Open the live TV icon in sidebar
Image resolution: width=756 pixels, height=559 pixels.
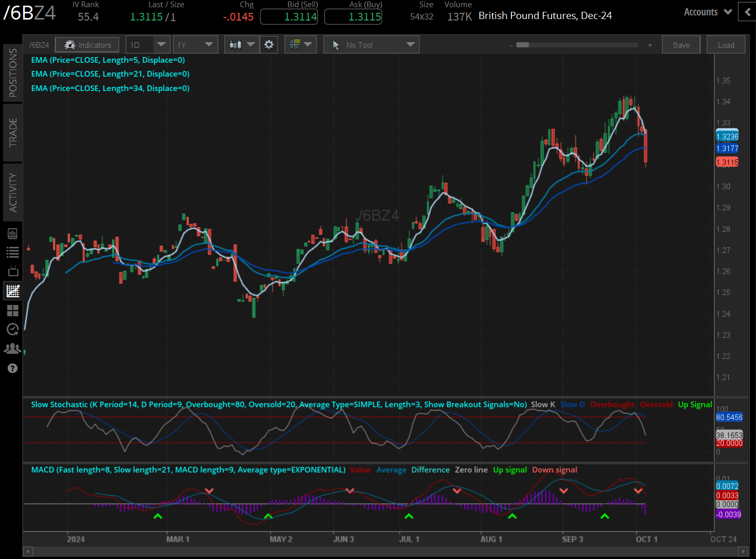click(x=13, y=271)
